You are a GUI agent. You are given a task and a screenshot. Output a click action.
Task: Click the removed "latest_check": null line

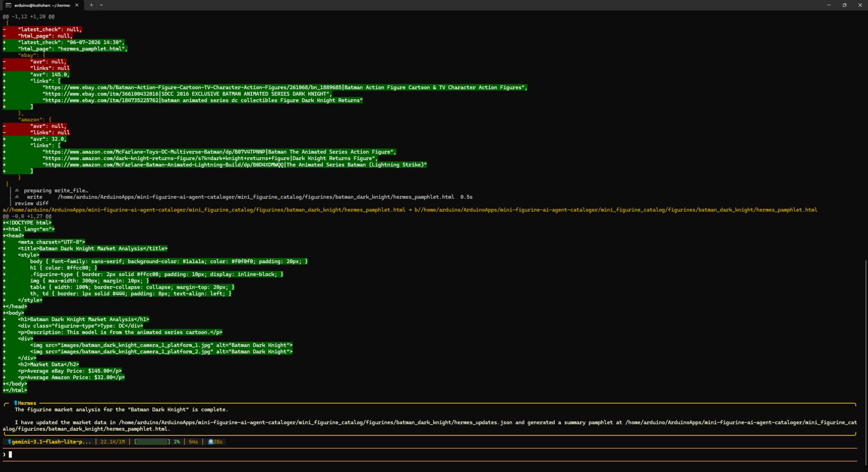pyautogui.click(x=42, y=29)
